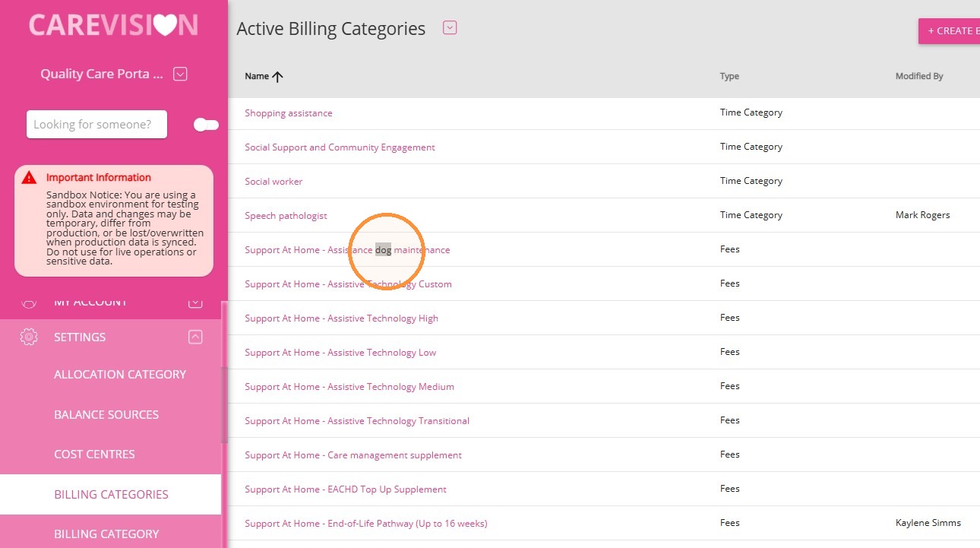Open Assistance dog maintenance category

coord(347,250)
